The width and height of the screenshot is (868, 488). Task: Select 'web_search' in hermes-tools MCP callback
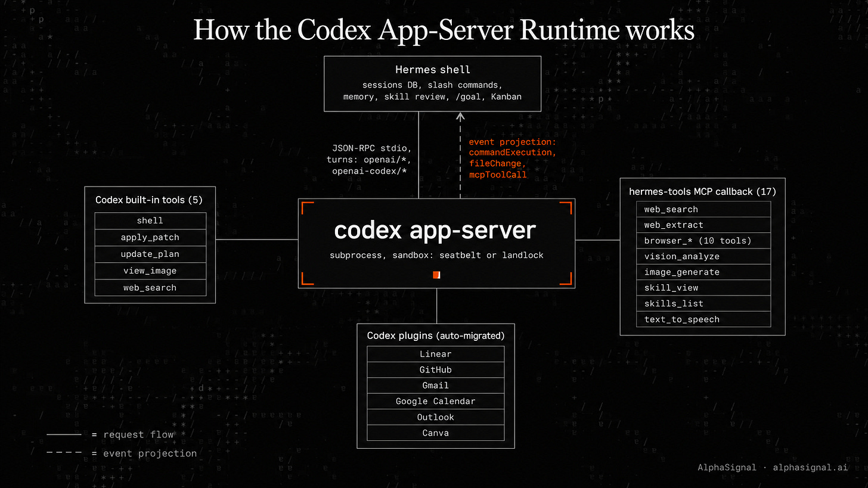point(703,209)
